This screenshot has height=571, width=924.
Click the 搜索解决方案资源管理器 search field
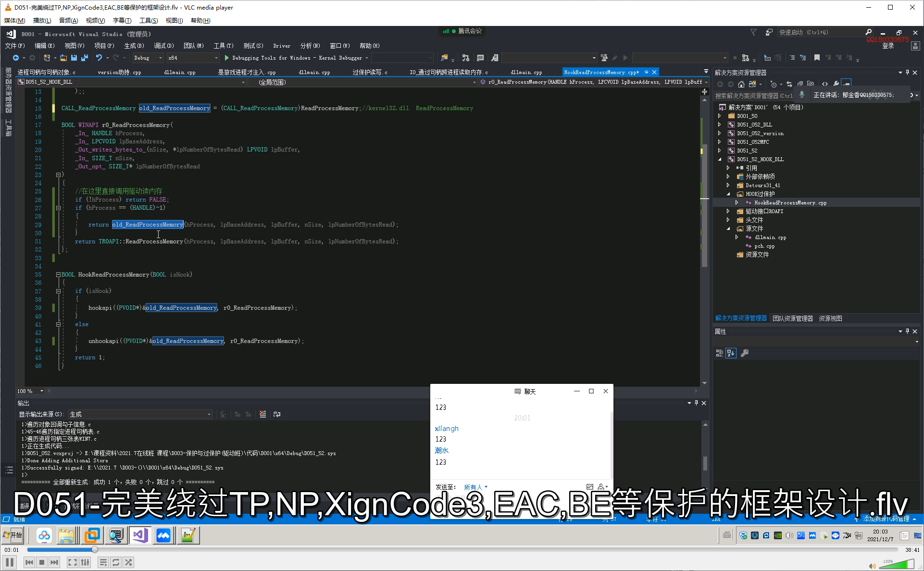point(754,96)
